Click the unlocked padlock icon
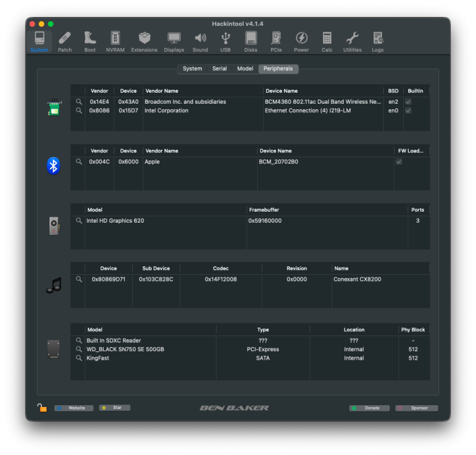The image size is (476, 455). click(42, 407)
